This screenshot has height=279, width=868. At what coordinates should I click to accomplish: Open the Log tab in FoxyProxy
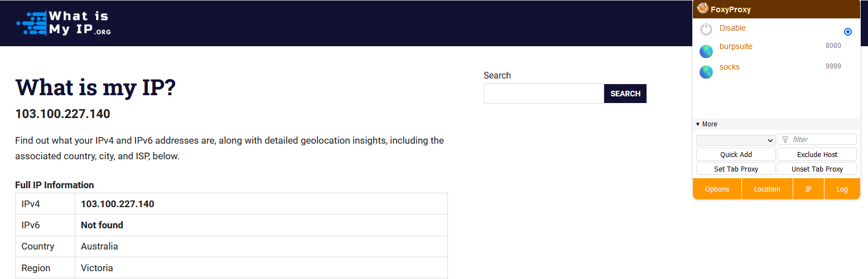pos(842,189)
